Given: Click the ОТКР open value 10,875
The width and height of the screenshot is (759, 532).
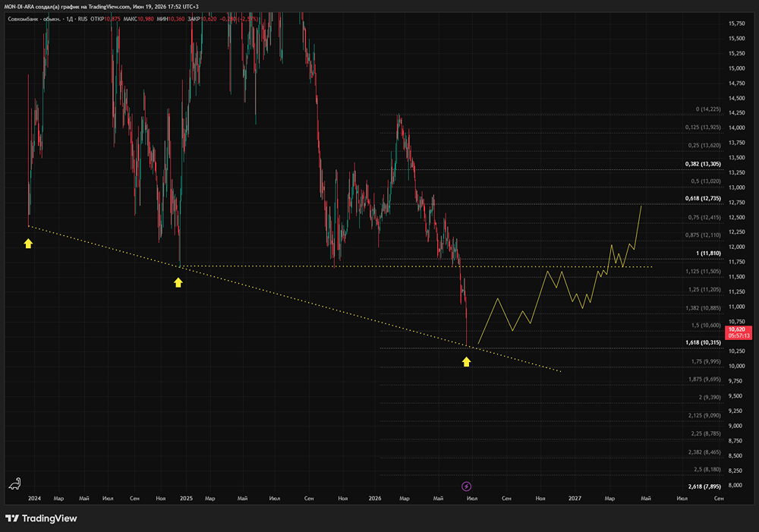Looking at the screenshot, I should [112, 19].
